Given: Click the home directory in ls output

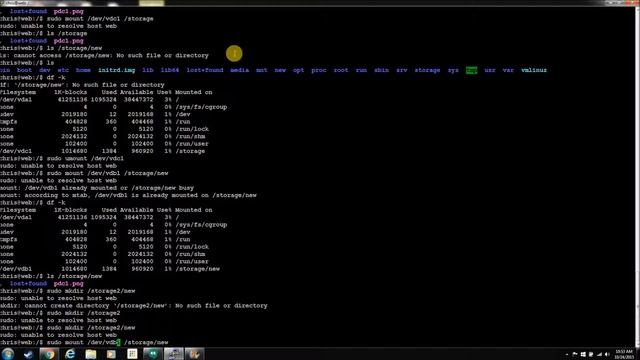Looking at the screenshot, I should click(83, 70).
